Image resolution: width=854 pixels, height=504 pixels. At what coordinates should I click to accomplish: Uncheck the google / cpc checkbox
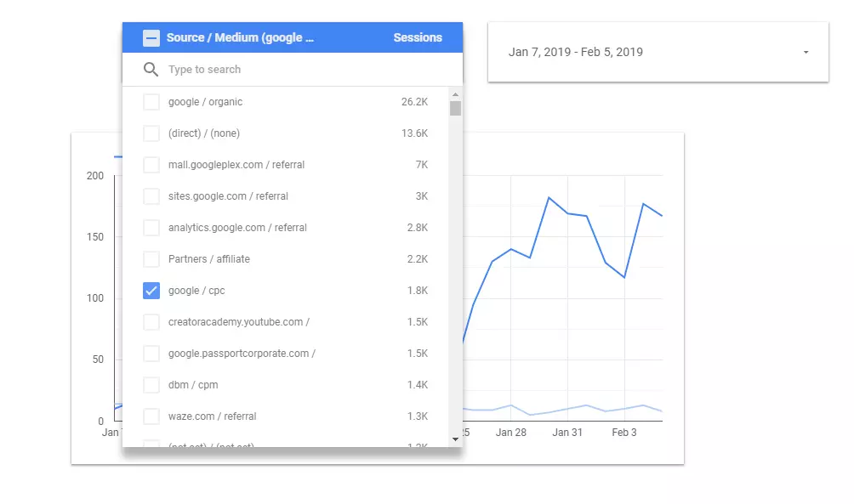(151, 291)
